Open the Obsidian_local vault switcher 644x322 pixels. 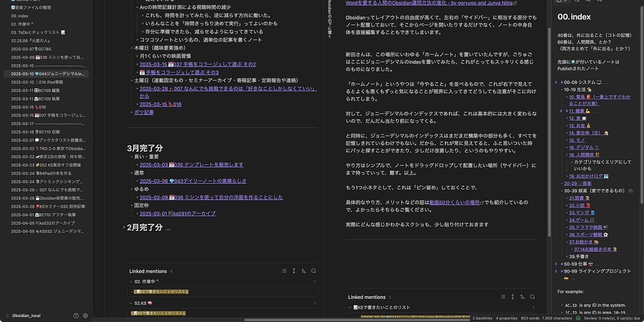pyautogui.click(x=26, y=316)
